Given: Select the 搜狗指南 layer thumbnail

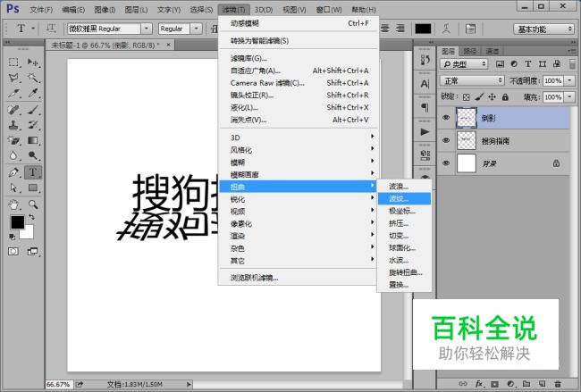Looking at the screenshot, I should tap(467, 141).
